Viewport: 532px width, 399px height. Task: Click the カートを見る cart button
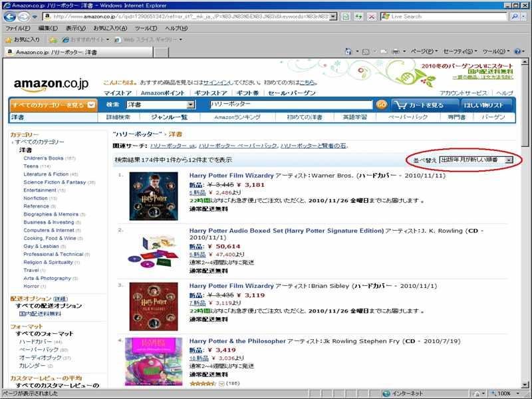425,105
